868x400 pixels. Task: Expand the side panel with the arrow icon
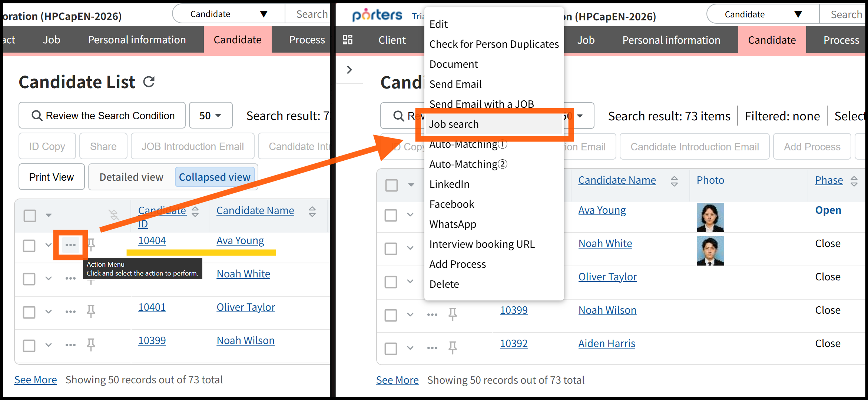349,70
